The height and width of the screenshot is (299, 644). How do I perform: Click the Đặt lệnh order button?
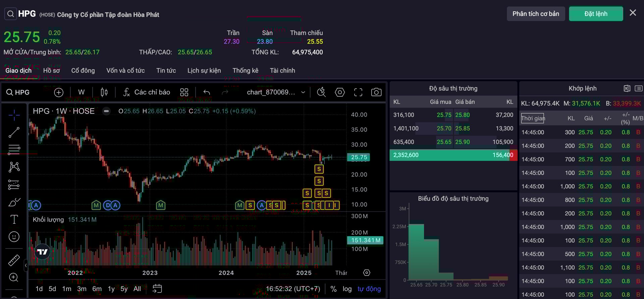[596, 14]
